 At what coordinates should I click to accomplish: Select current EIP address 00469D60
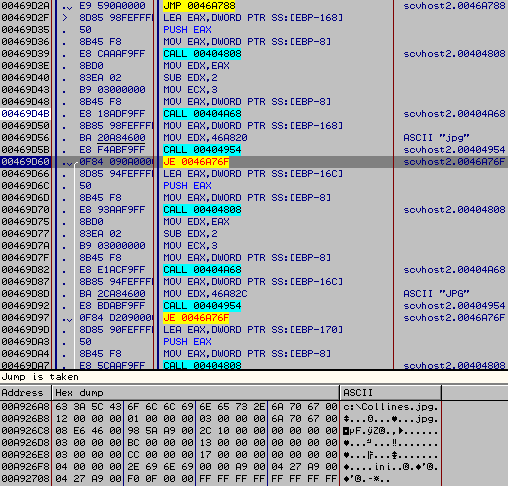[x=25, y=162]
